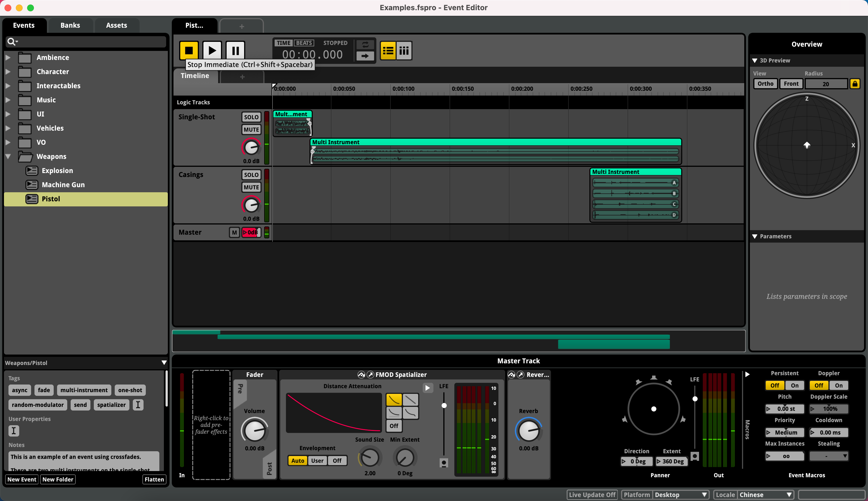Collapse the Weapons folder
This screenshot has height=501, width=868.
pos(8,156)
